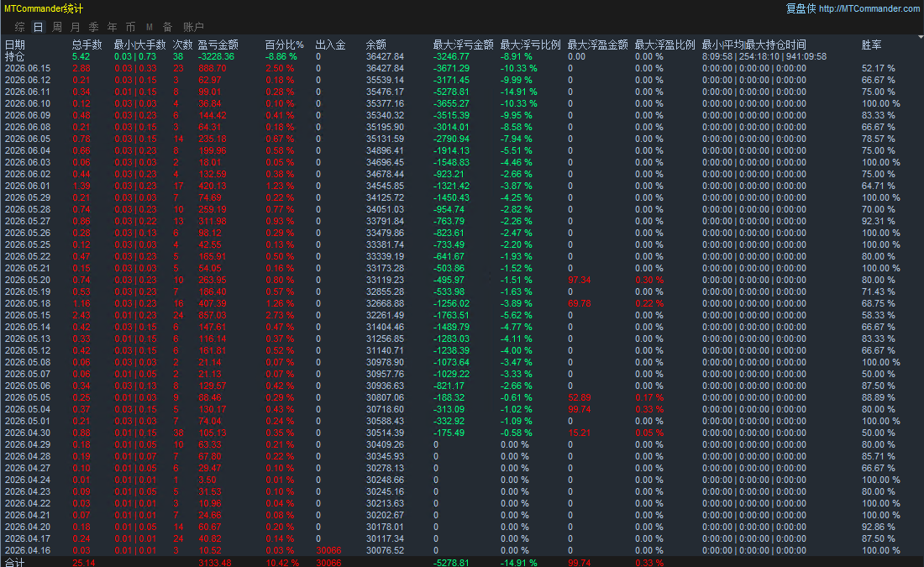Select the 2026.06.01 date row
This screenshot has height=567, width=924.
(28, 186)
